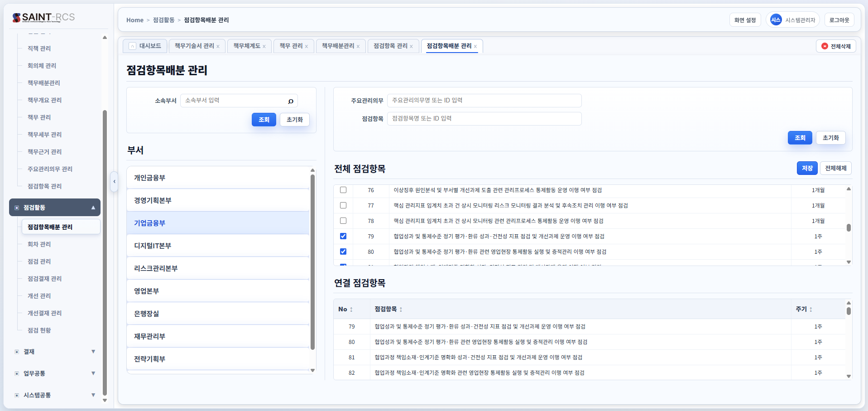Click the search magnifier in 소속부서 field
Viewport: 868px width, 411px height.
(291, 101)
